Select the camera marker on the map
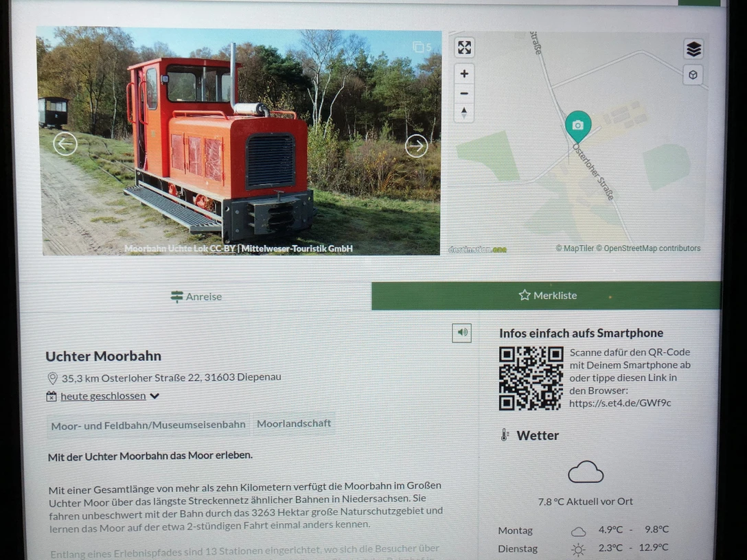747x560 pixels. (x=578, y=126)
